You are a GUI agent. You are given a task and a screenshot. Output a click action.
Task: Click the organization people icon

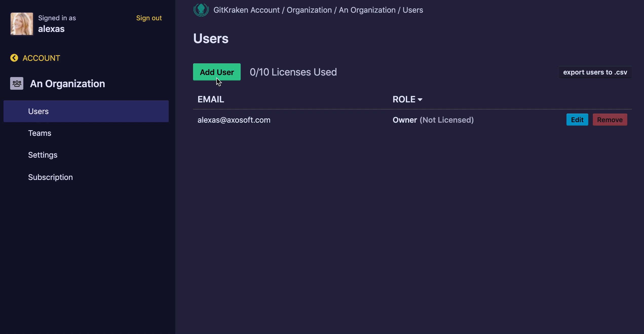17,83
